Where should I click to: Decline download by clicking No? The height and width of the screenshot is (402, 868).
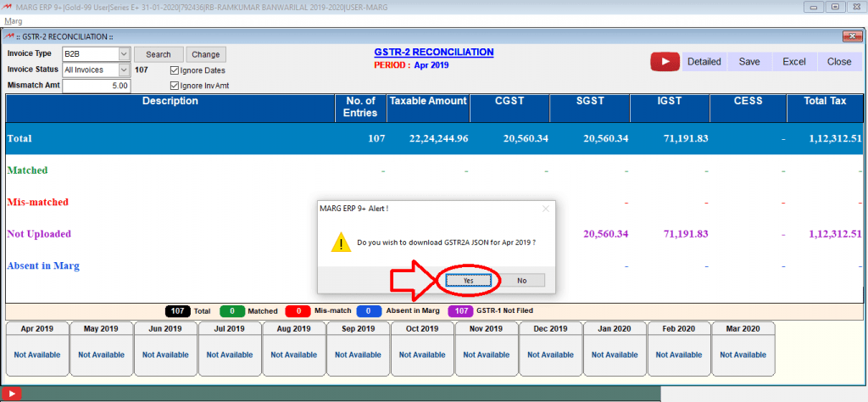pos(521,280)
